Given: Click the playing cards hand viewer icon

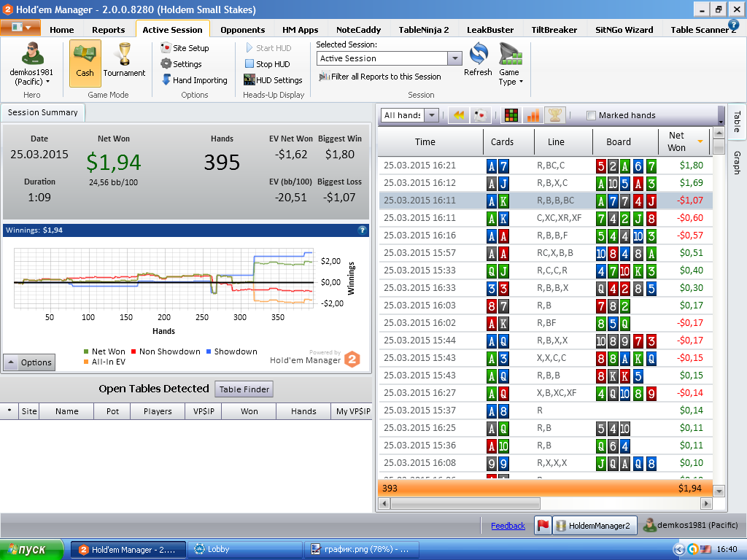Looking at the screenshot, I should click(481, 114).
